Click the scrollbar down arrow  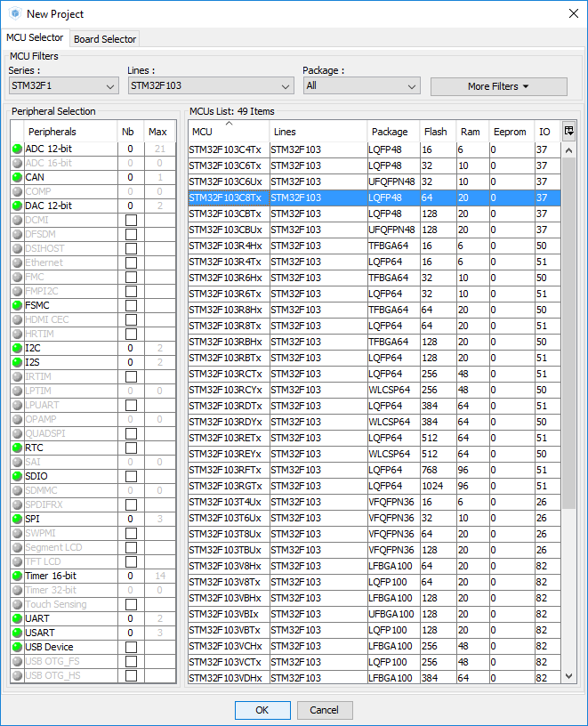coord(569,676)
